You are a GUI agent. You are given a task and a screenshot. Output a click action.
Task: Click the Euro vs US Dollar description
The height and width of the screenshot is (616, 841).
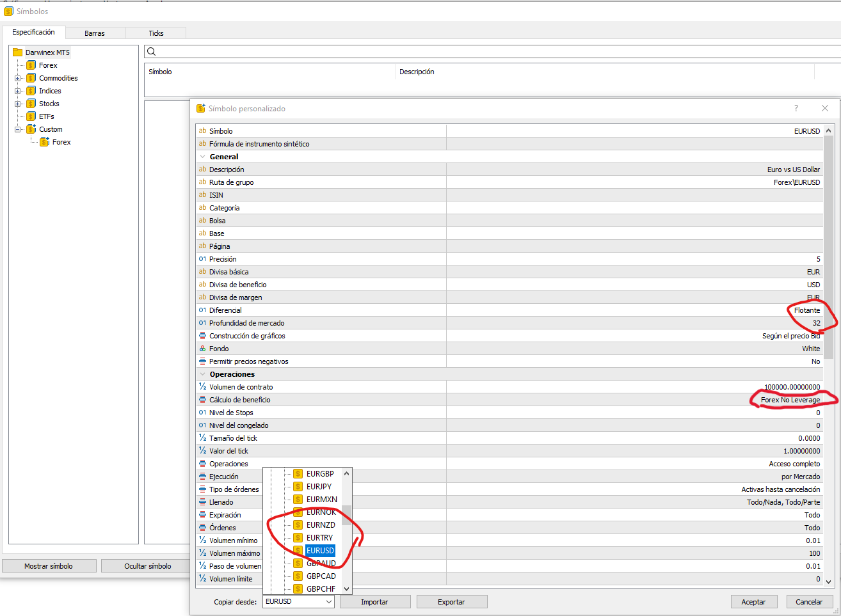point(794,170)
